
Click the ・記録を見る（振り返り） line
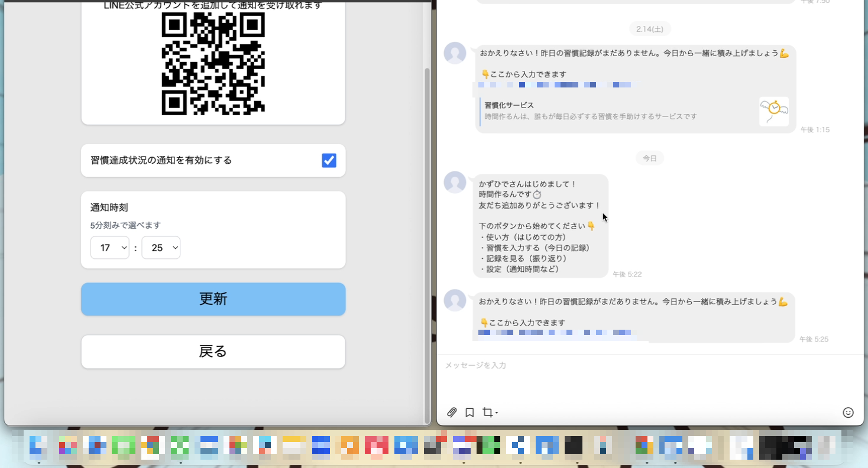pos(523,258)
